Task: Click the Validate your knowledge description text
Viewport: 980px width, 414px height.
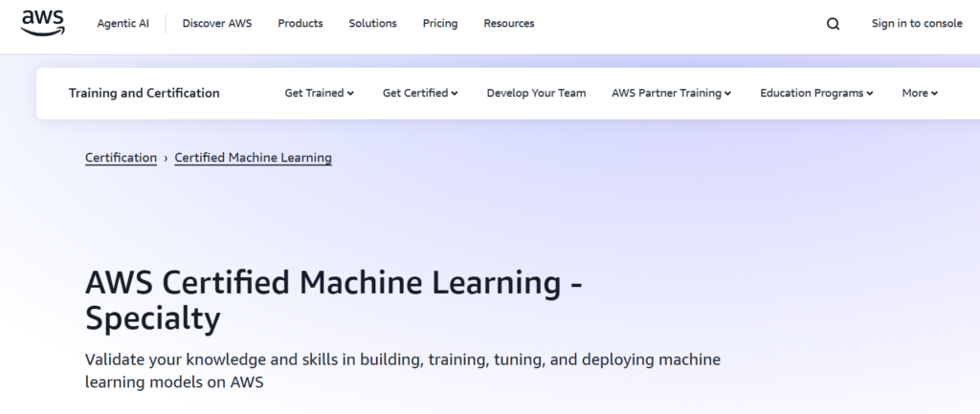Action: pos(403,371)
